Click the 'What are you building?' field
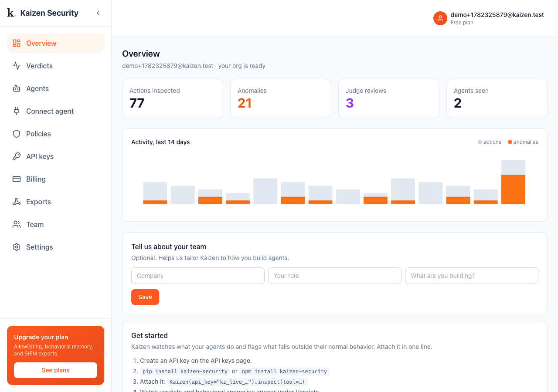 tap(472, 276)
